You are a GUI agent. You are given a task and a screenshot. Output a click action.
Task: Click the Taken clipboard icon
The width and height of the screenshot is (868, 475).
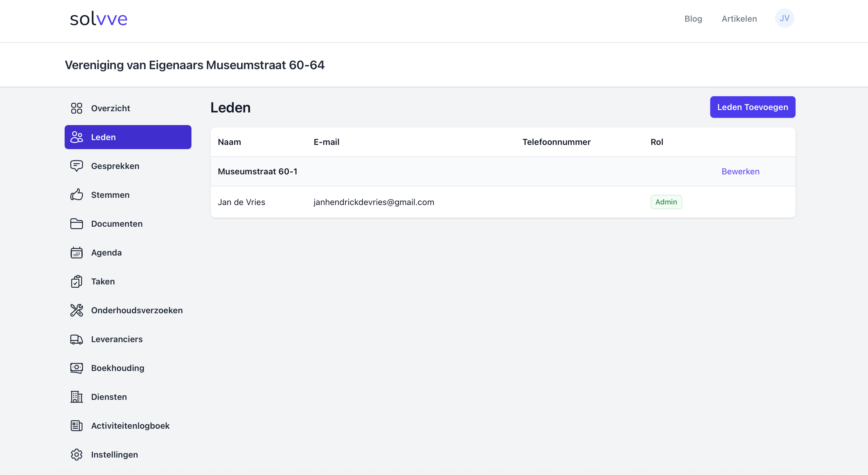click(x=76, y=281)
